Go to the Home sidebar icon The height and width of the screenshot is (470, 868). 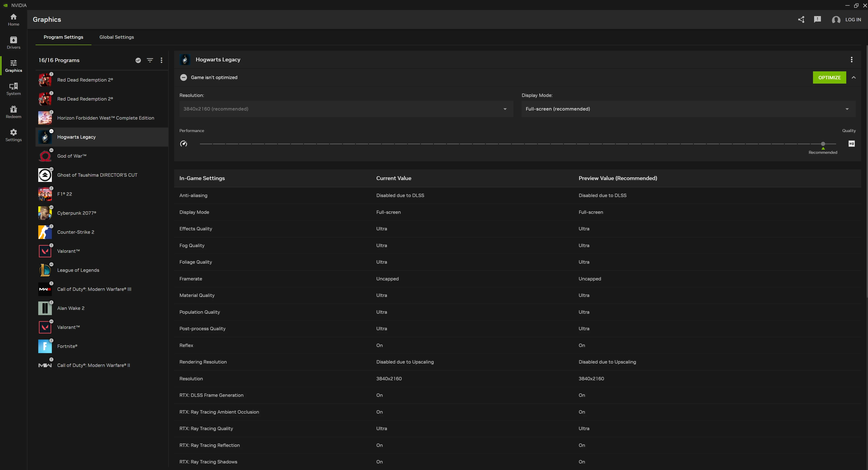coord(14,19)
